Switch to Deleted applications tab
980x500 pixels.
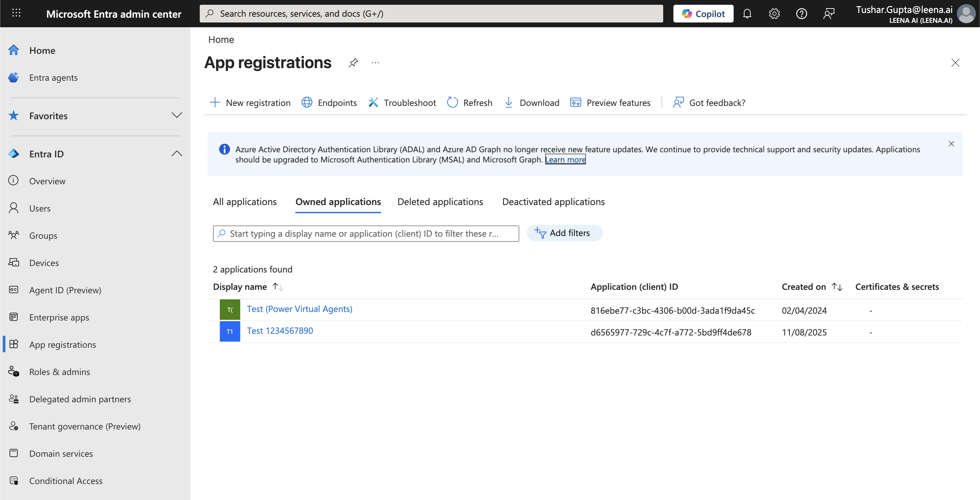[440, 201]
